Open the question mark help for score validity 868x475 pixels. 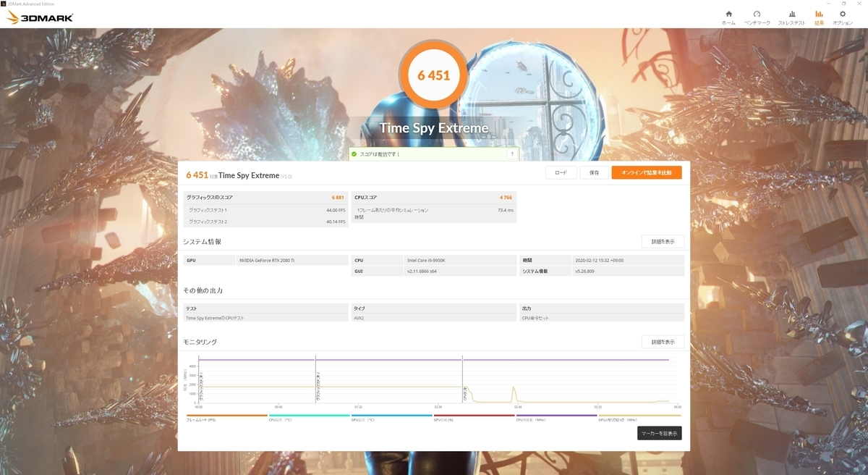point(512,154)
